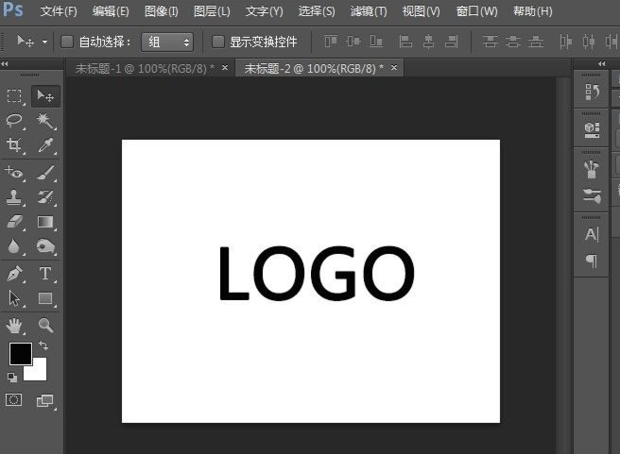Viewport: 620px width, 454px height.
Task: Toggle Quick Mask mode
Action: tap(14, 400)
